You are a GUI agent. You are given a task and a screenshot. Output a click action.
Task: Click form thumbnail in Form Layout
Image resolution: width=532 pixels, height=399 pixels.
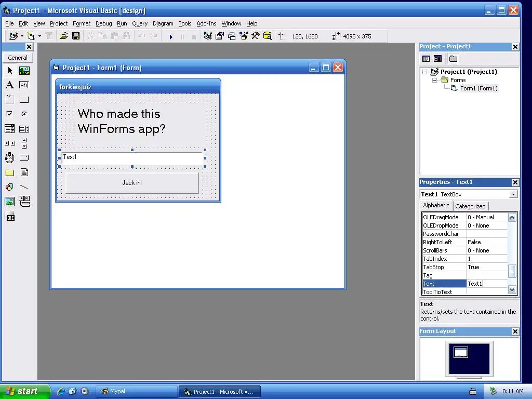[x=461, y=353]
